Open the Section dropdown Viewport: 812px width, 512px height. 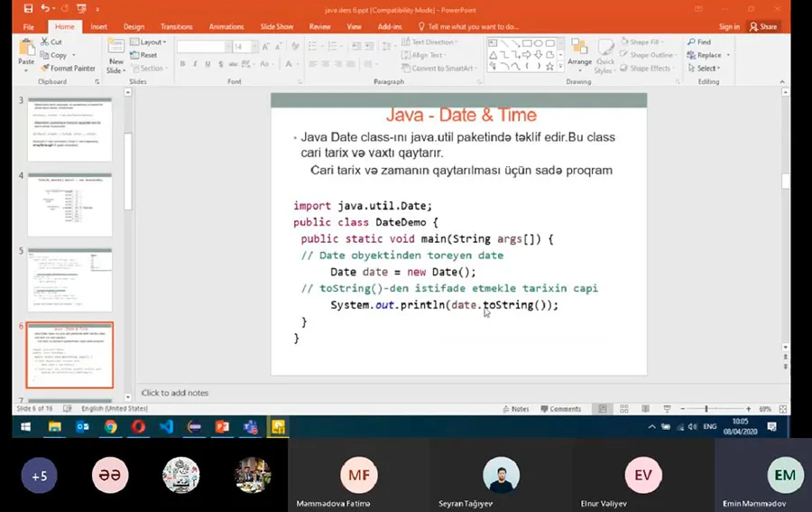point(150,68)
